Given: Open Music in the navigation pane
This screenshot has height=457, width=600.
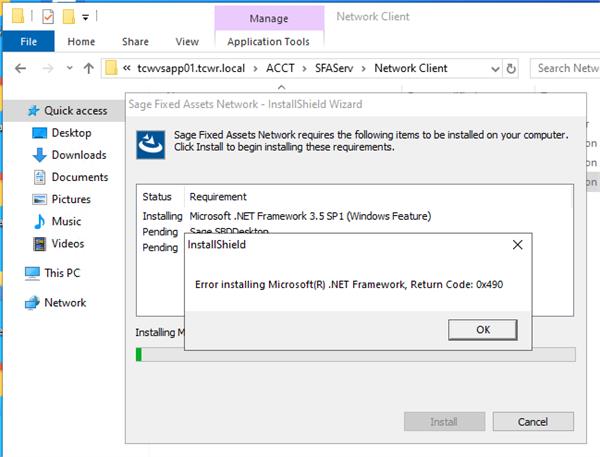Looking at the screenshot, I should click(x=66, y=222).
